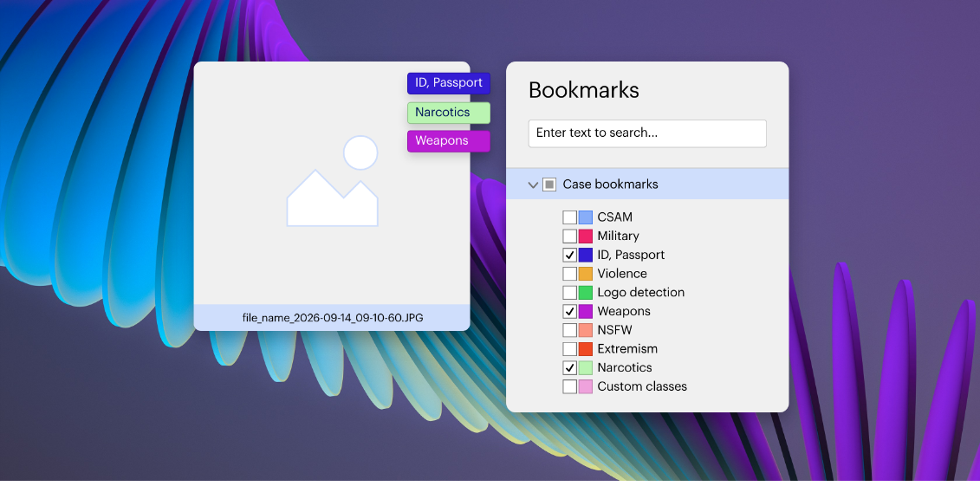Check the Military bookmark checkbox

[x=569, y=237]
